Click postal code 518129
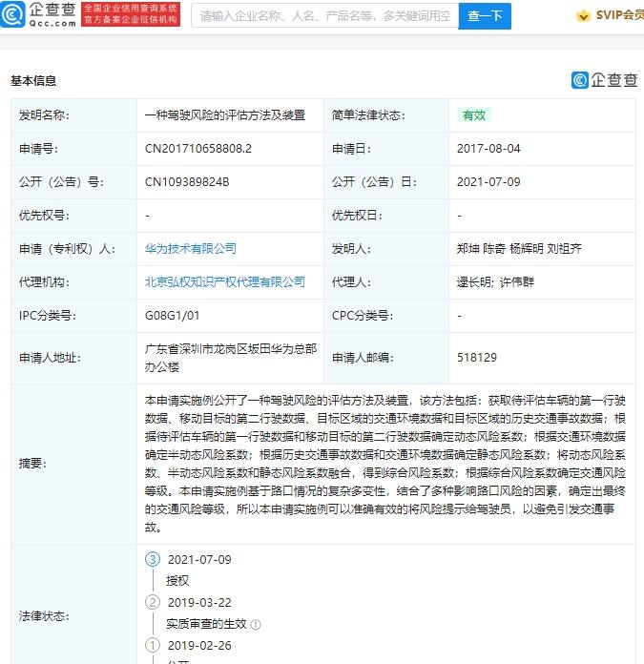The height and width of the screenshot is (664, 644). point(477,358)
